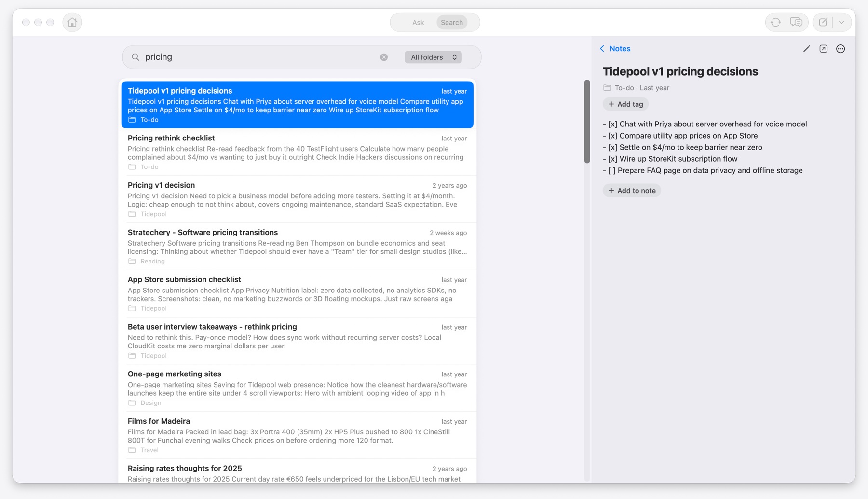Click the sync refresh icon
The height and width of the screenshot is (499, 868).
775,22
